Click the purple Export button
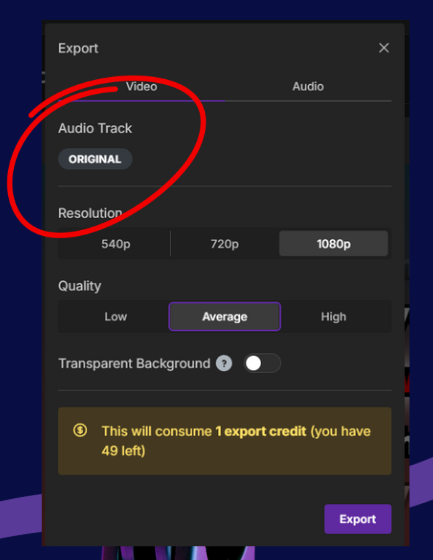Screen dimensions: 433x560 tap(358, 519)
